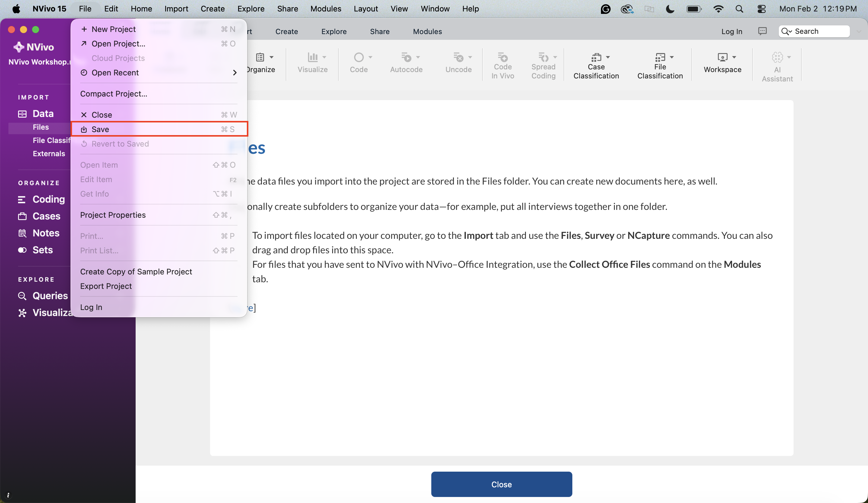Click the Uncode icon

coord(458,57)
